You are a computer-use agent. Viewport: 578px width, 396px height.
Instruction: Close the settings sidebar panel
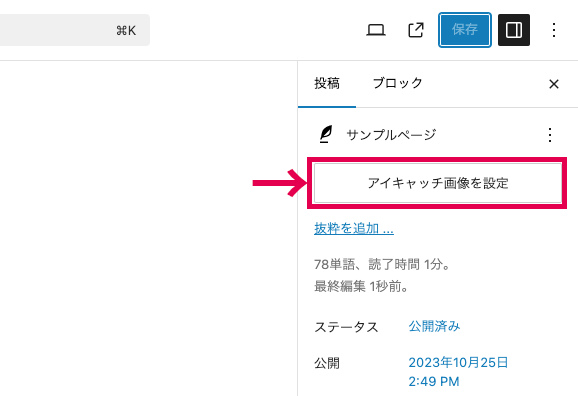click(554, 84)
